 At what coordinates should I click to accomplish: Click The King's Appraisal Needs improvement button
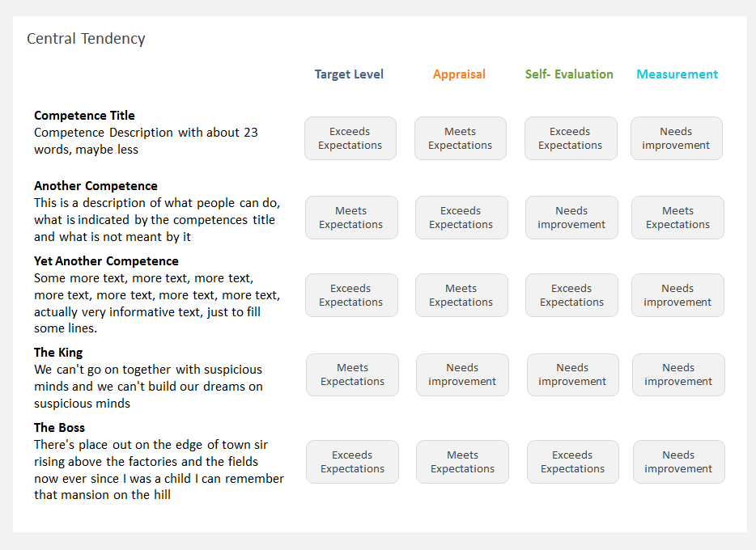pos(462,374)
